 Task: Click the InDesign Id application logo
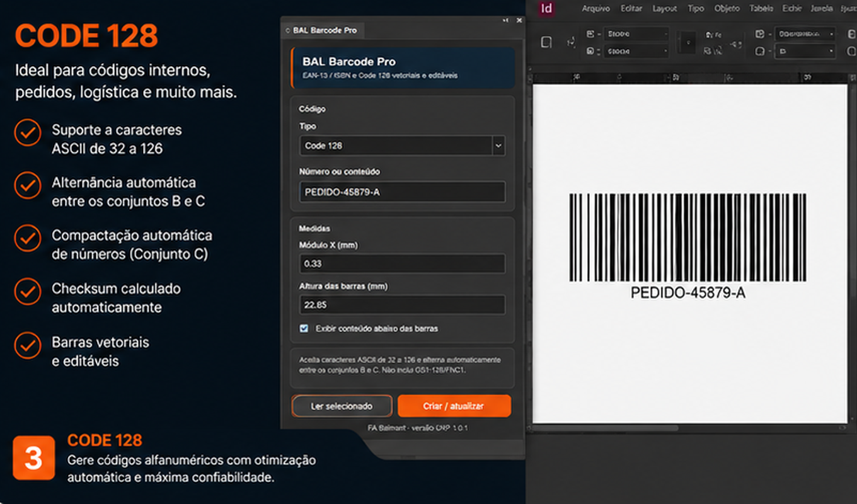[547, 8]
